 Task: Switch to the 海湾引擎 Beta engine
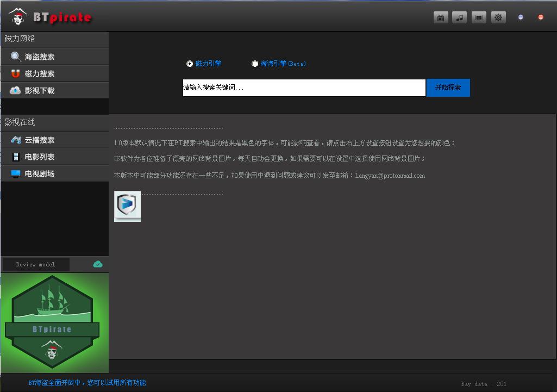(254, 64)
